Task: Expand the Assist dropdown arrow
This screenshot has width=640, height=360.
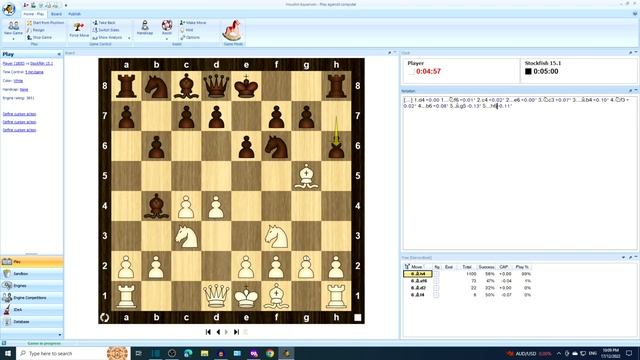Action: [x=167, y=38]
